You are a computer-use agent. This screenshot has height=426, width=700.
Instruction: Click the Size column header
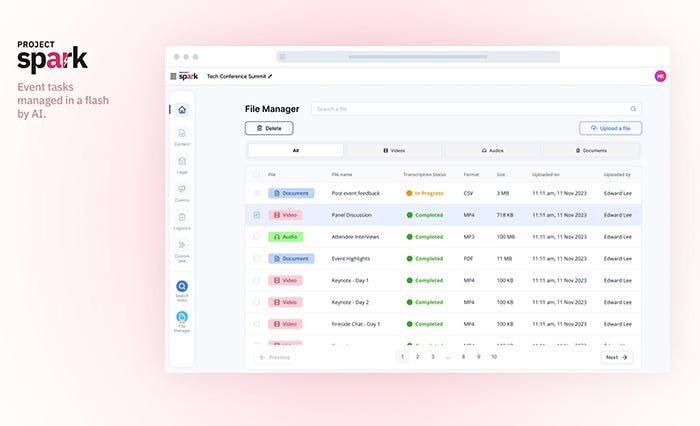click(501, 175)
